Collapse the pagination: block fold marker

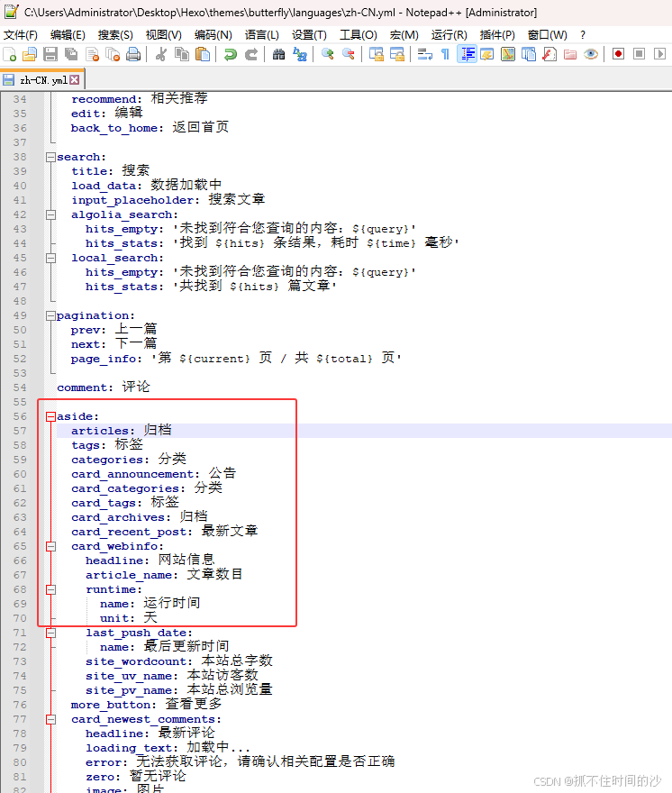click(50, 315)
